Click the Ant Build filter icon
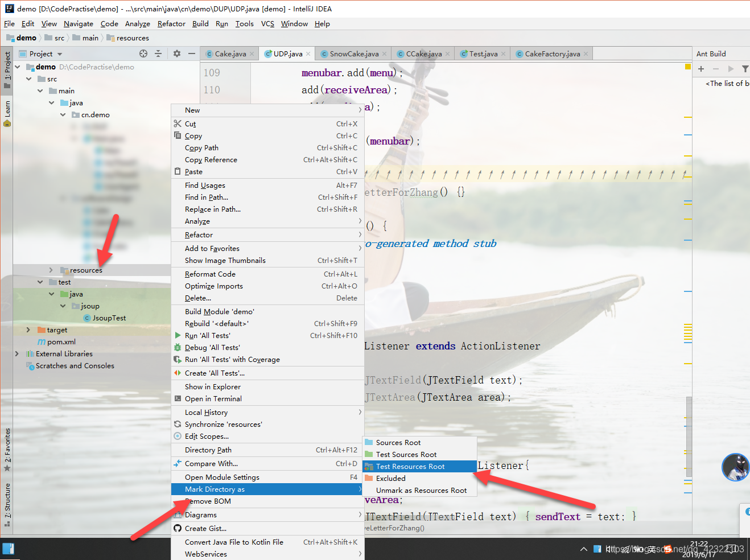The image size is (750, 560). (745, 69)
